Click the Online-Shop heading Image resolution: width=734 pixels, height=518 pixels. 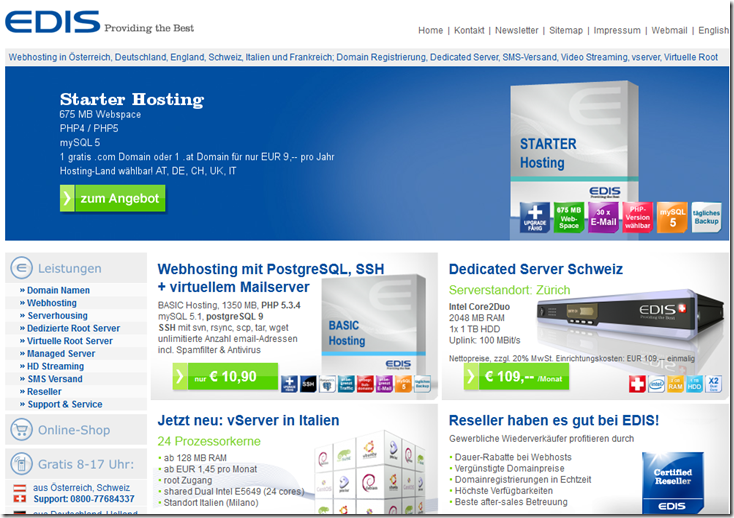click(74, 430)
